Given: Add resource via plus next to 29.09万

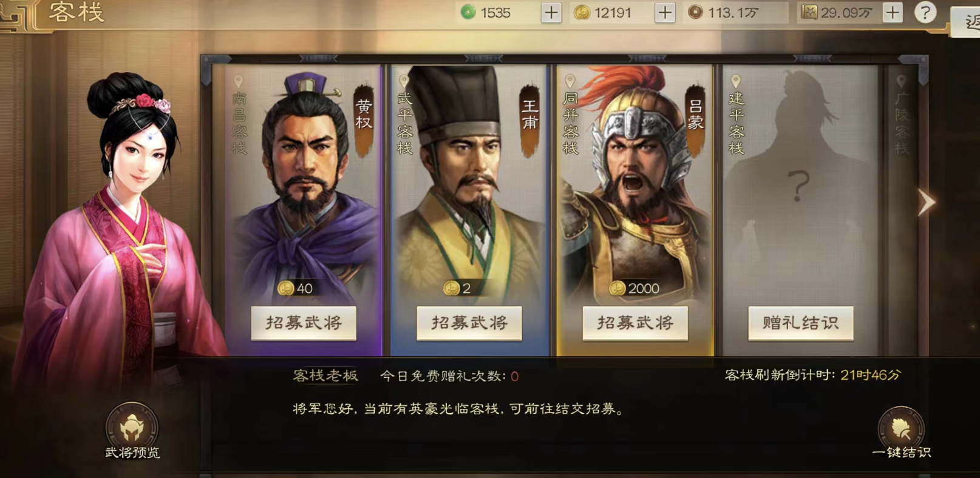Looking at the screenshot, I should [x=892, y=13].
